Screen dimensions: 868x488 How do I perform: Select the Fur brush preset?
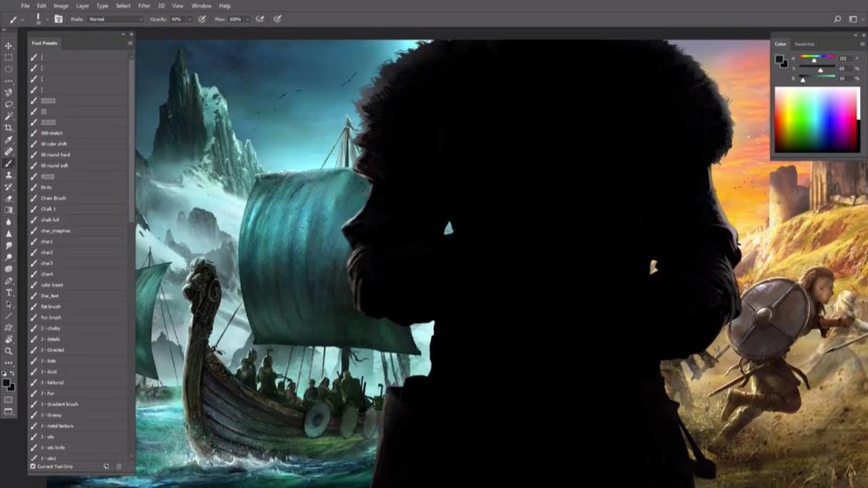51,317
